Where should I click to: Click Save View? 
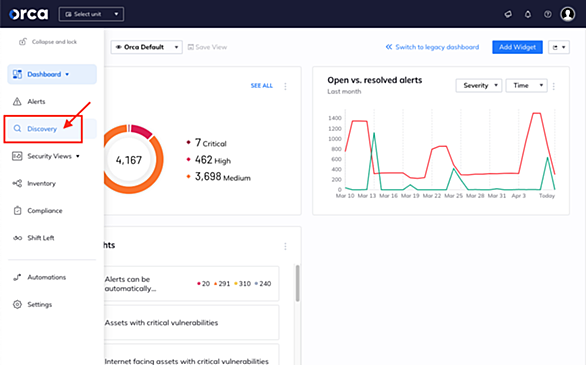click(x=207, y=47)
